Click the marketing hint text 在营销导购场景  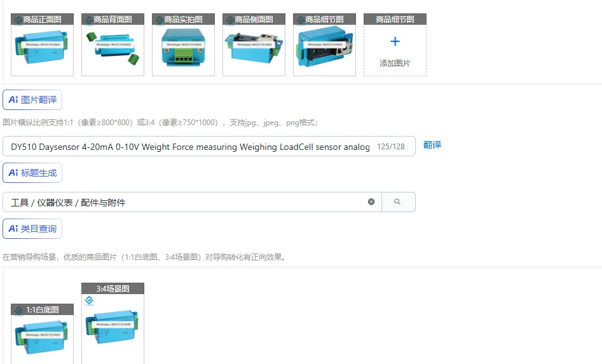coord(145,257)
